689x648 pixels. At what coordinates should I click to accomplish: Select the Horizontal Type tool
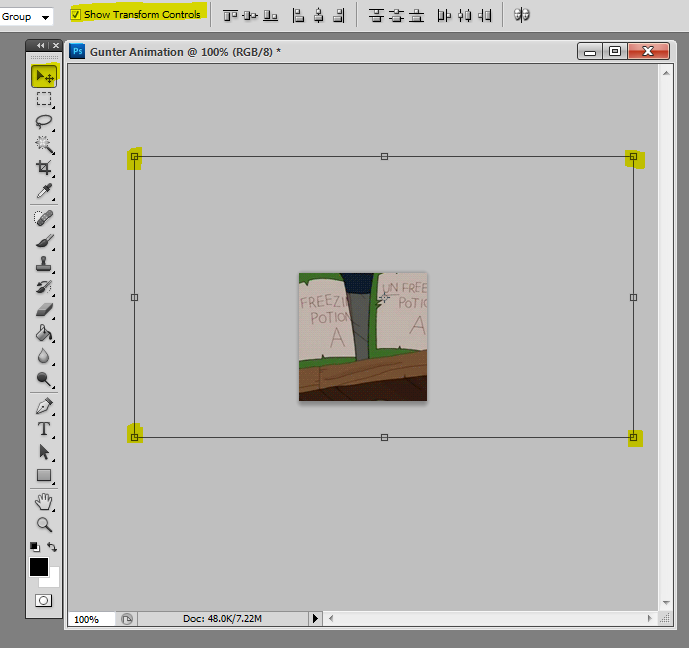[44, 429]
